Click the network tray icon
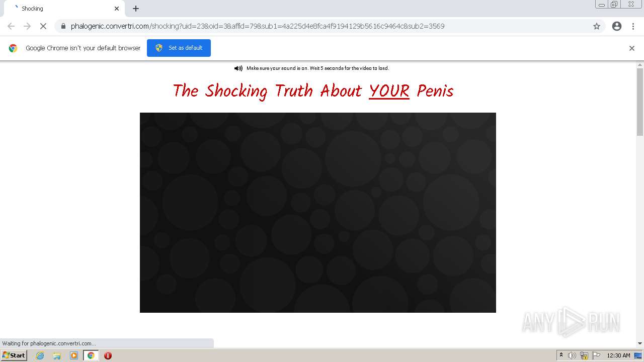This screenshot has height=362, width=644. [584, 355]
